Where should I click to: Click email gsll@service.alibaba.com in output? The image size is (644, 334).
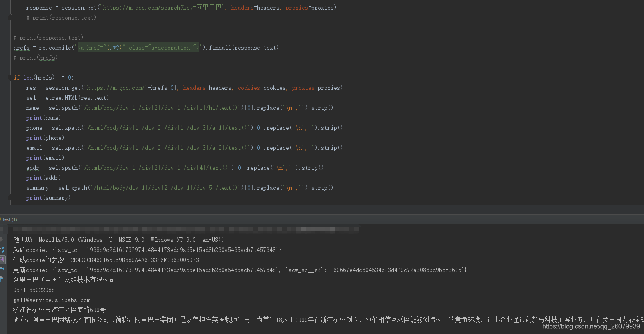click(x=52, y=300)
